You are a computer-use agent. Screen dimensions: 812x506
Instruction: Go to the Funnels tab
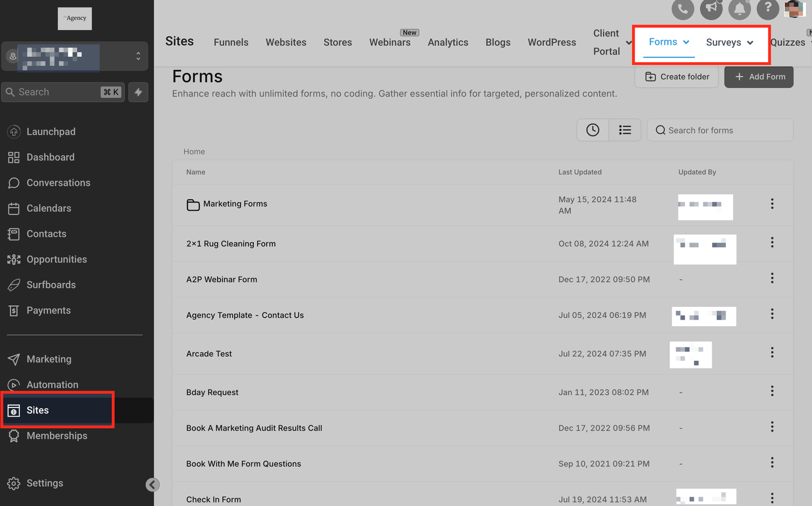coord(231,42)
